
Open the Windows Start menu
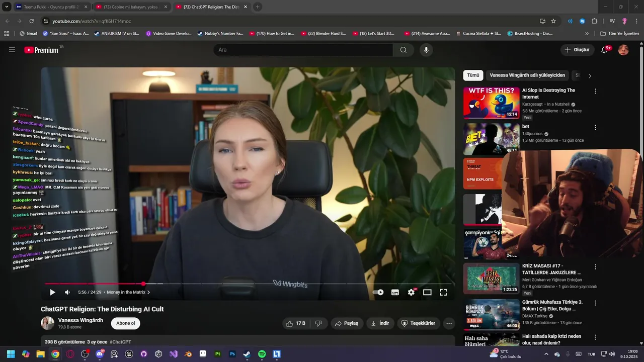[x=11, y=354]
